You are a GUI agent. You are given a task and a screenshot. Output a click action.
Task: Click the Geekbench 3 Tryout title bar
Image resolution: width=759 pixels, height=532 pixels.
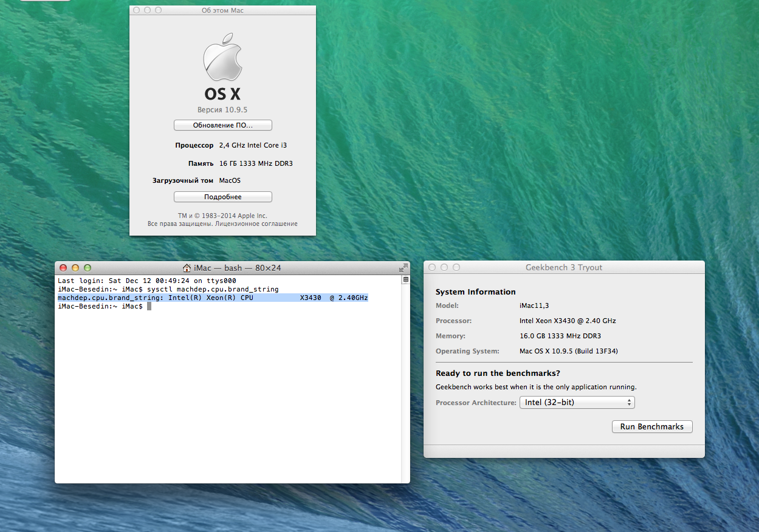coord(564,267)
